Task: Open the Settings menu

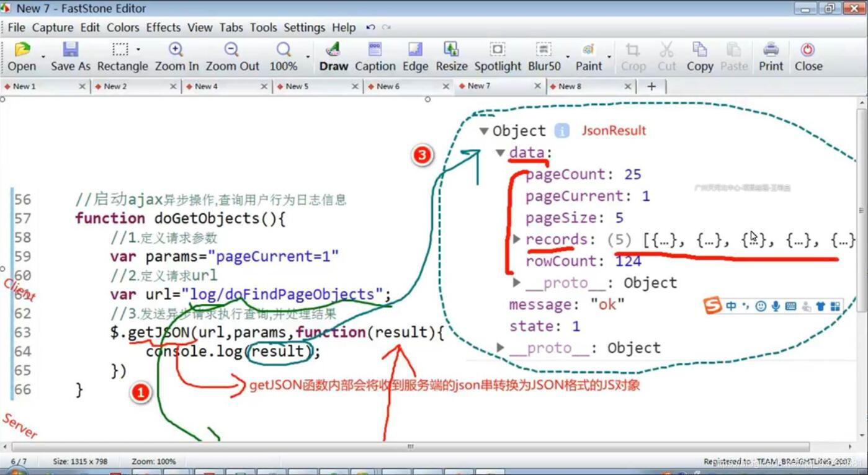Action: click(x=304, y=27)
